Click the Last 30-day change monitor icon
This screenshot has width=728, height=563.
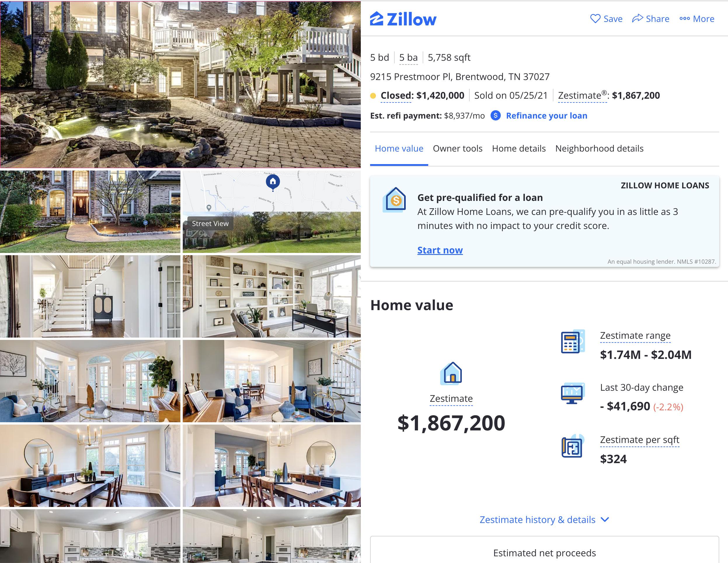pyautogui.click(x=573, y=393)
